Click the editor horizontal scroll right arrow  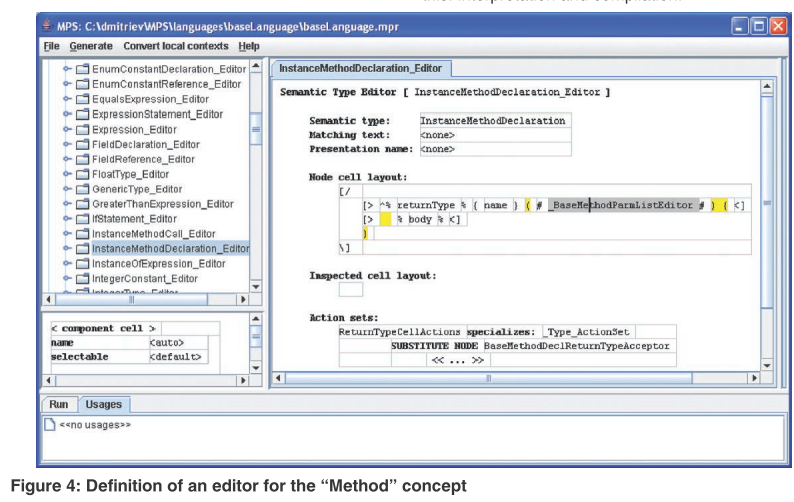[x=755, y=378]
